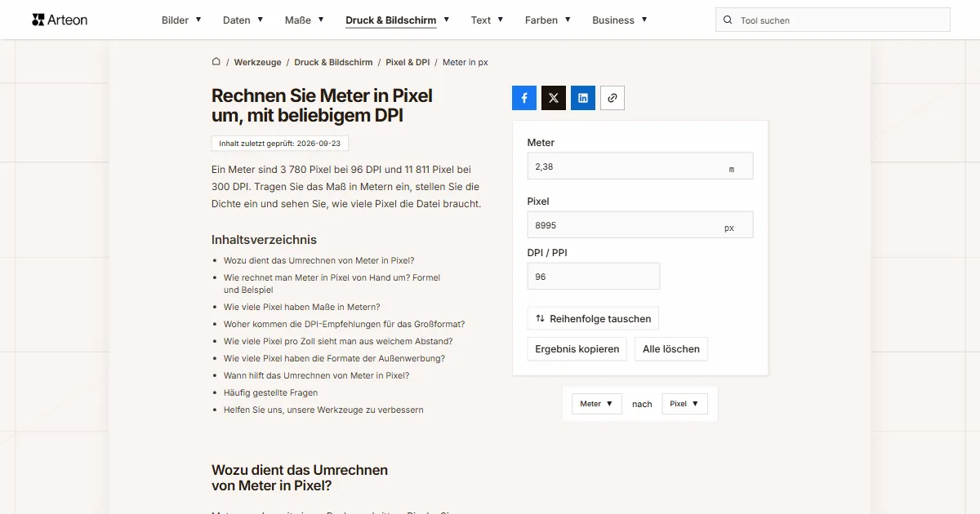Click the 'nach' label between unit dropdowns
This screenshot has width=980, height=514.
pos(642,404)
